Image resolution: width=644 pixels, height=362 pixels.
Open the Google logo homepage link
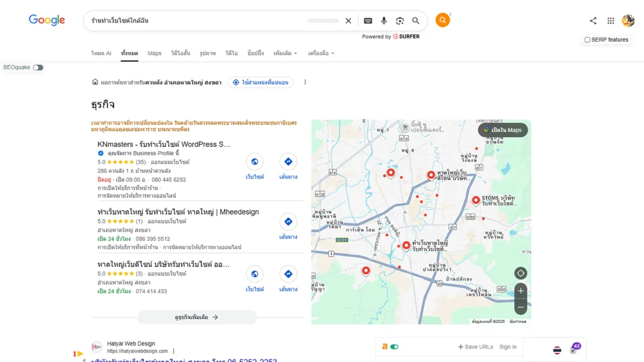pyautogui.click(x=47, y=20)
